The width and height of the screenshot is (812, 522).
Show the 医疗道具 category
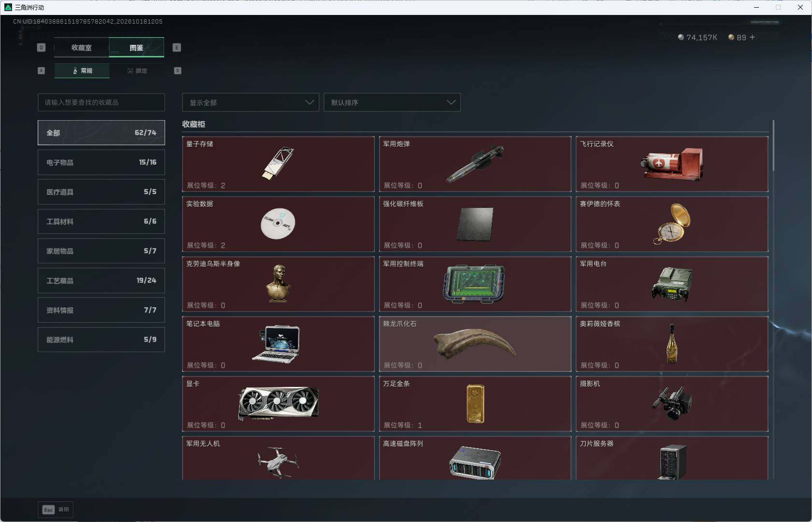[x=101, y=192]
